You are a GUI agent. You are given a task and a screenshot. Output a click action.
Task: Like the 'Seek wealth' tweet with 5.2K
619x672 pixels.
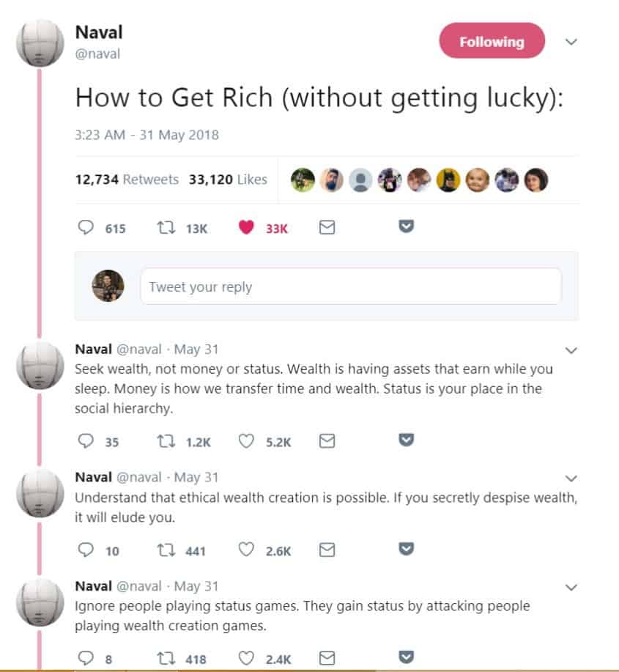pos(246,440)
